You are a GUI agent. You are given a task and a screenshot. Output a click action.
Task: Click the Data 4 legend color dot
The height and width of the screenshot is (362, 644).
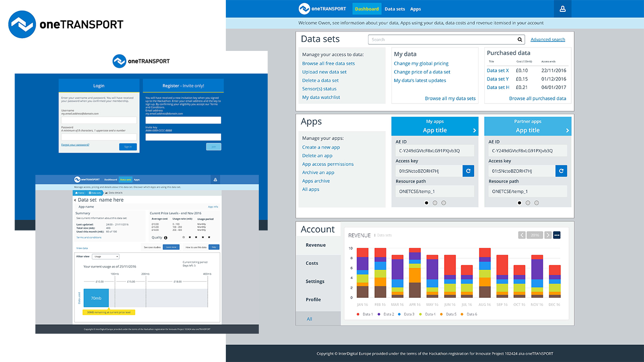click(x=421, y=314)
